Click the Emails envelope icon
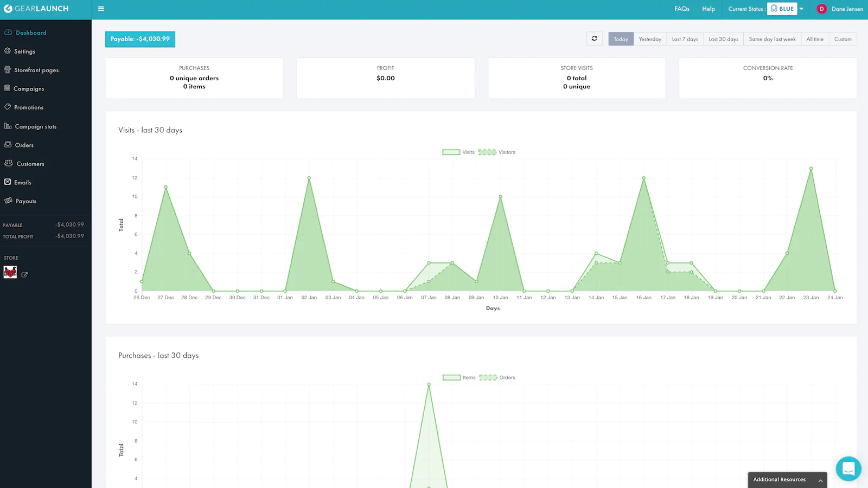The height and width of the screenshot is (488, 868). pyautogui.click(x=8, y=182)
